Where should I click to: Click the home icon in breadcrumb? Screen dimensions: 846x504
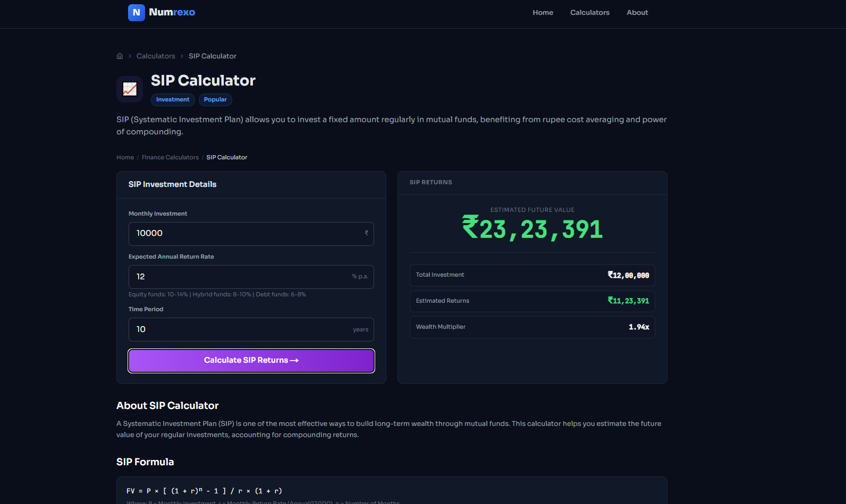pos(120,56)
